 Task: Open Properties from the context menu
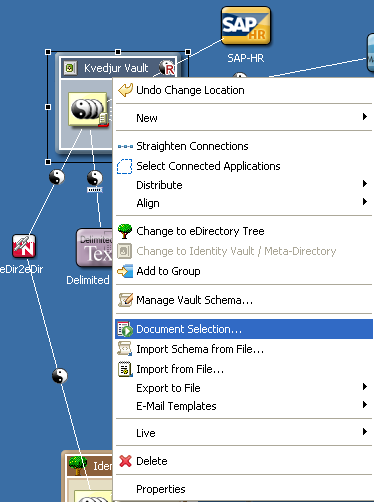coord(244,489)
